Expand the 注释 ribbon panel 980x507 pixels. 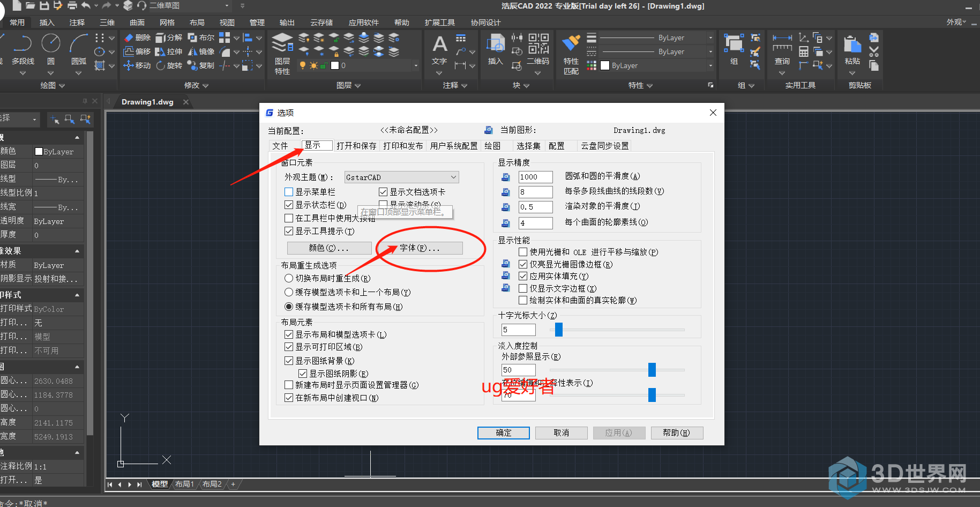455,85
